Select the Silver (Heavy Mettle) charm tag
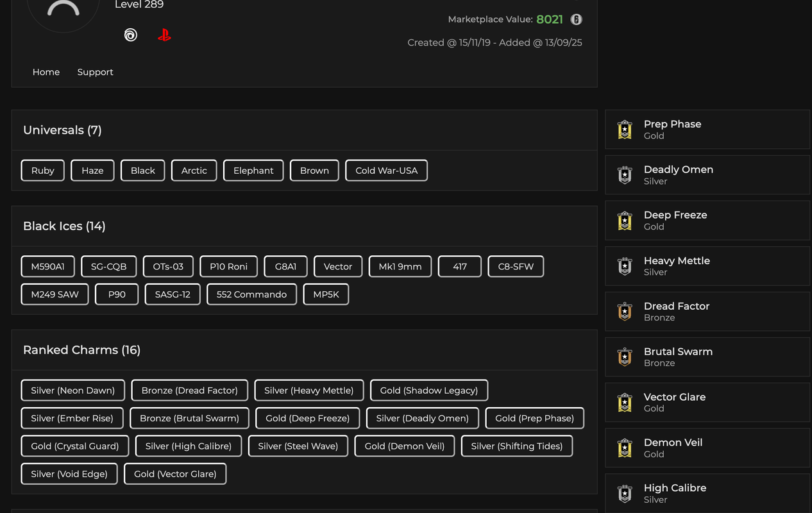 tap(309, 391)
